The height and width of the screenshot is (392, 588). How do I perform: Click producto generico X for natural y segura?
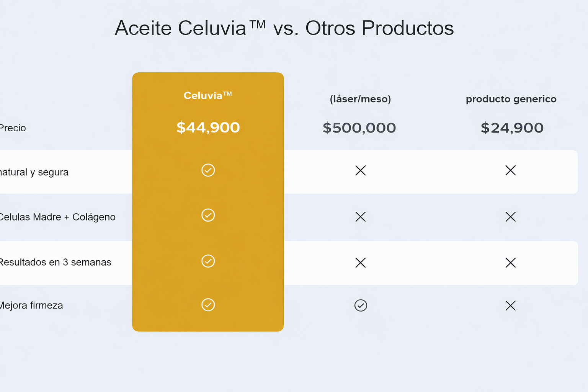(x=511, y=170)
